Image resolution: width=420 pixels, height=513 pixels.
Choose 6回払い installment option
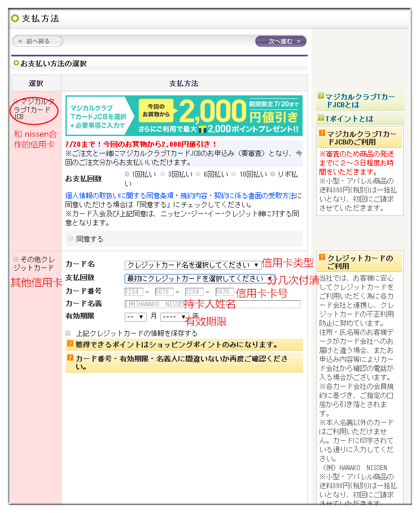198,174
